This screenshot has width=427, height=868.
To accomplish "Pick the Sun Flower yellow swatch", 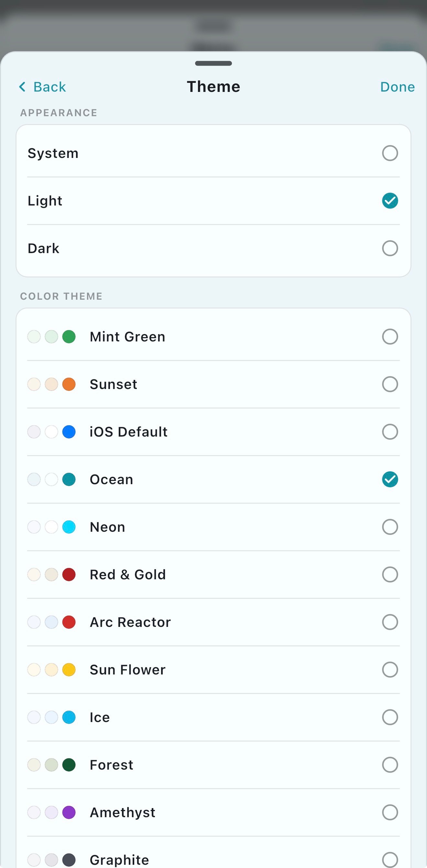I will click(69, 670).
